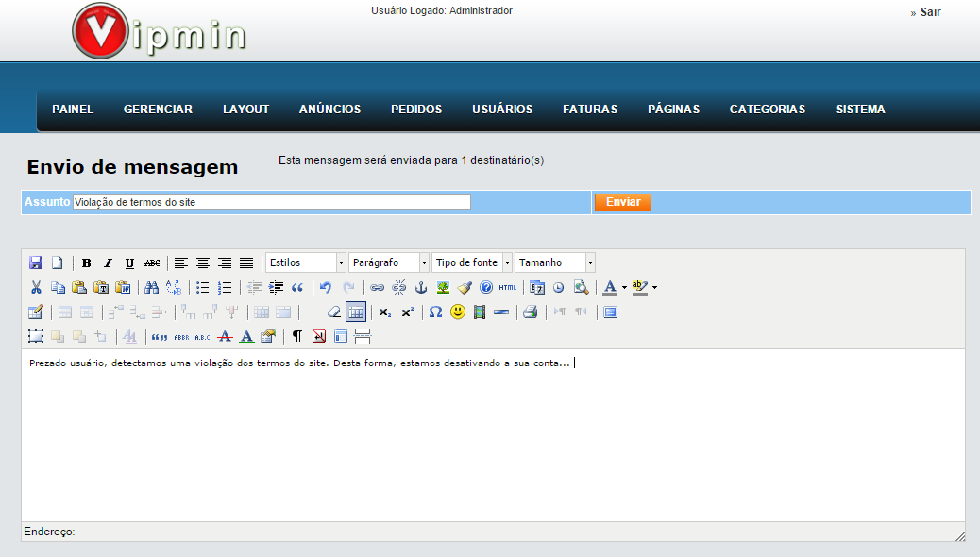Remove formatting with the eraser icon

(x=334, y=312)
